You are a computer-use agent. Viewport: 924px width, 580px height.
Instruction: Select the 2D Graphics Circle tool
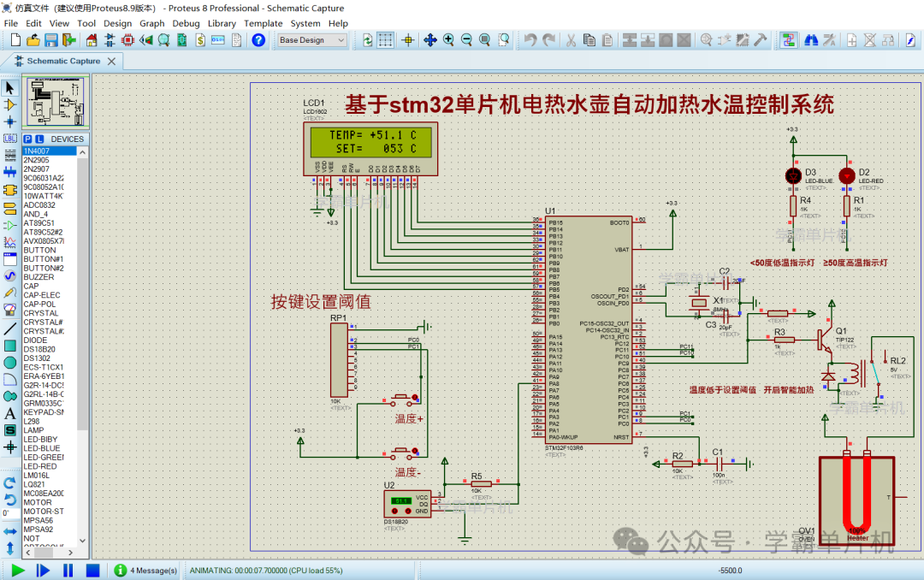10,363
